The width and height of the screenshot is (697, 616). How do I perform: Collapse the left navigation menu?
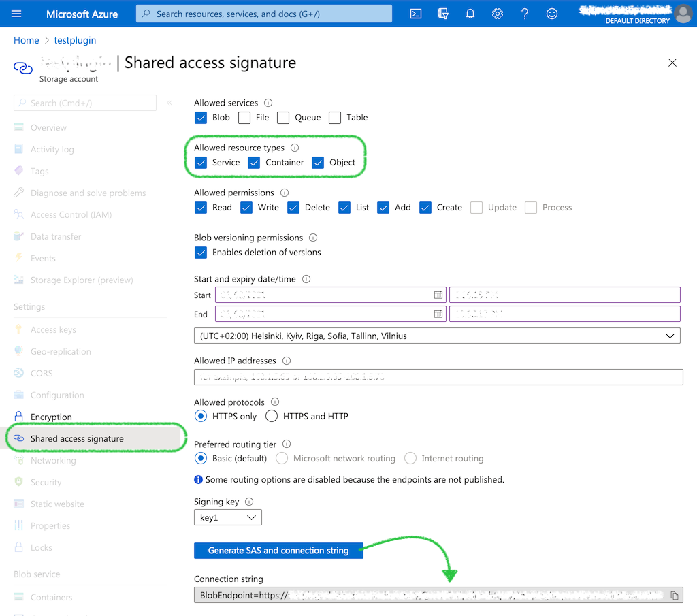[169, 103]
